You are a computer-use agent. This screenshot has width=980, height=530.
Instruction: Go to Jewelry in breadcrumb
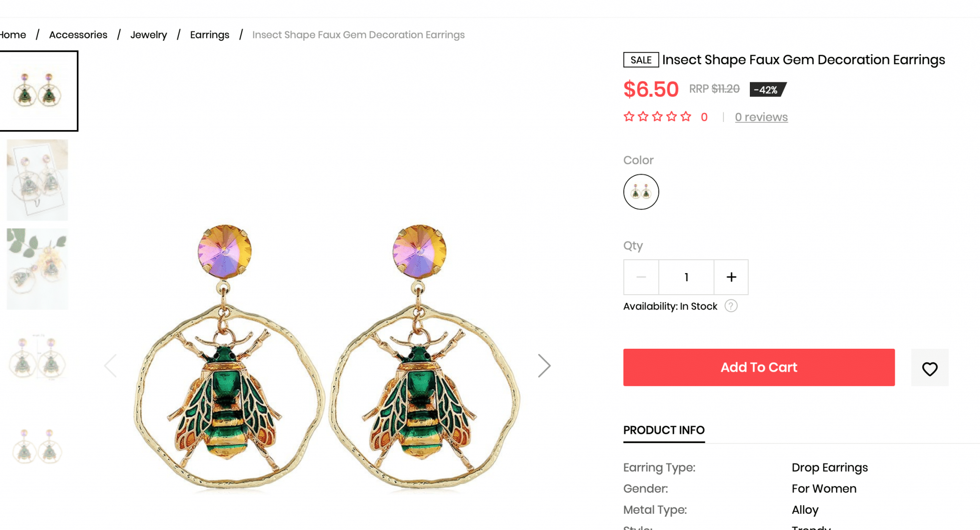(149, 35)
